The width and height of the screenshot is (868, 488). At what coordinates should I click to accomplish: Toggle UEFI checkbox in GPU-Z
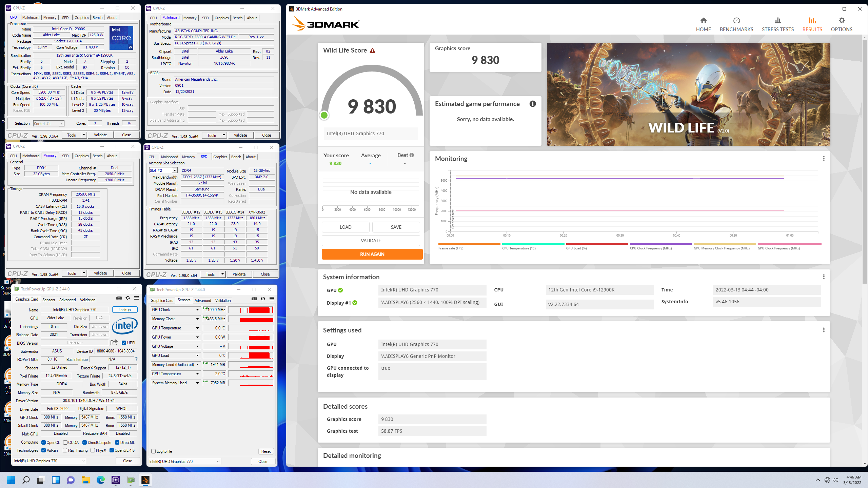click(x=124, y=343)
